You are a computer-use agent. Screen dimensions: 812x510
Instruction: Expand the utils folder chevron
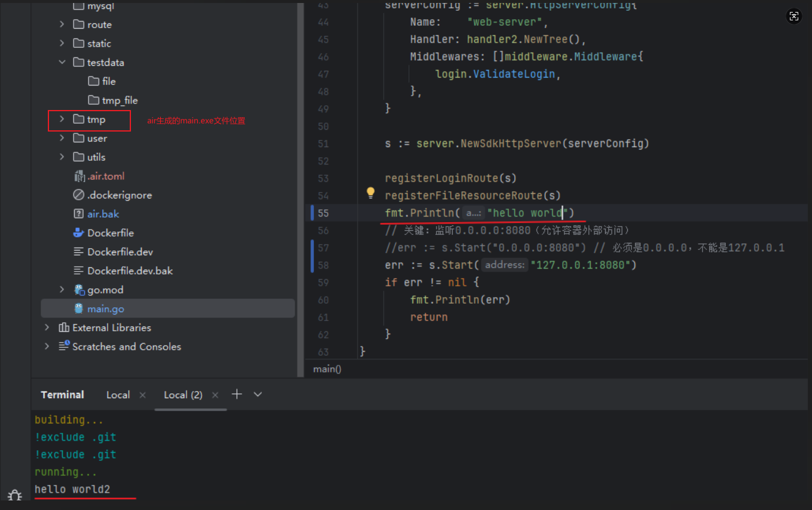tap(62, 157)
